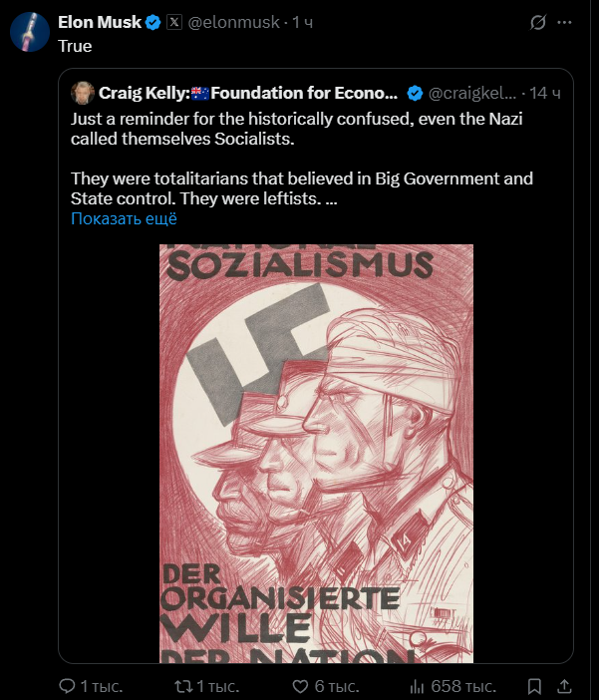Click Craig Kelly's small avatar
The image size is (599, 700).
[x=83, y=94]
